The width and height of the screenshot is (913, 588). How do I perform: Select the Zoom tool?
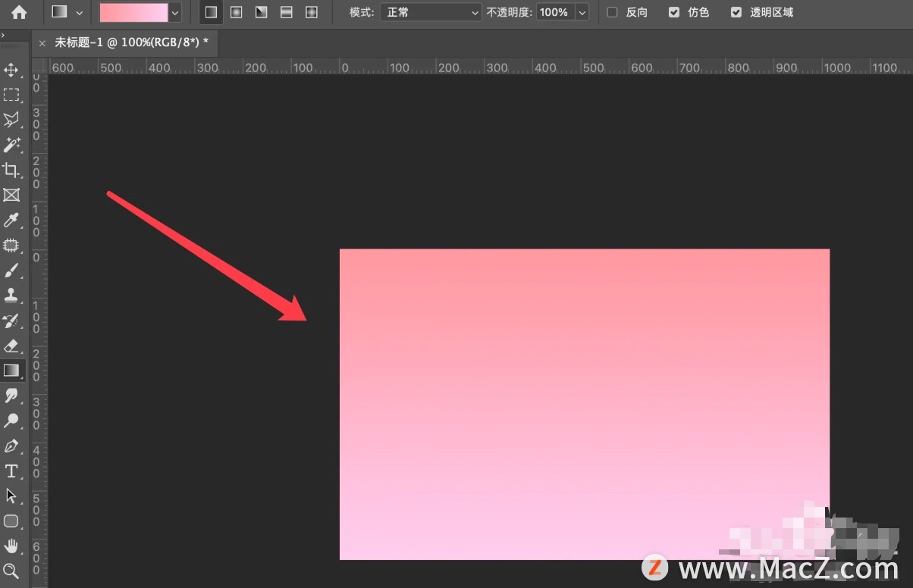click(11, 571)
